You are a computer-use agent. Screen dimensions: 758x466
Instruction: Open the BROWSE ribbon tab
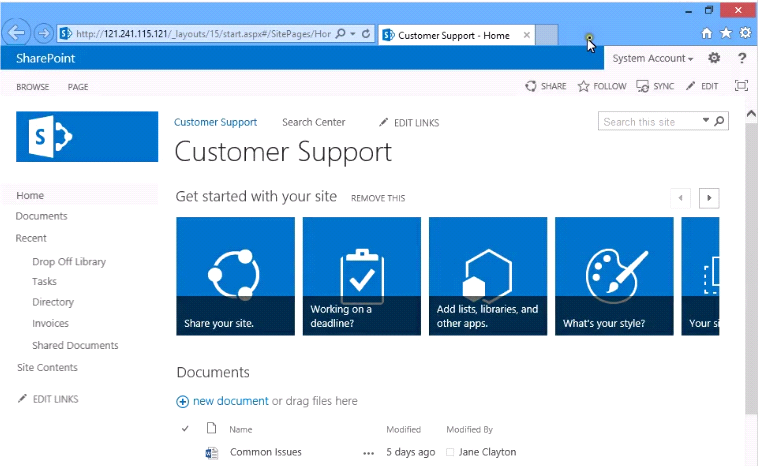(x=32, y=87)
